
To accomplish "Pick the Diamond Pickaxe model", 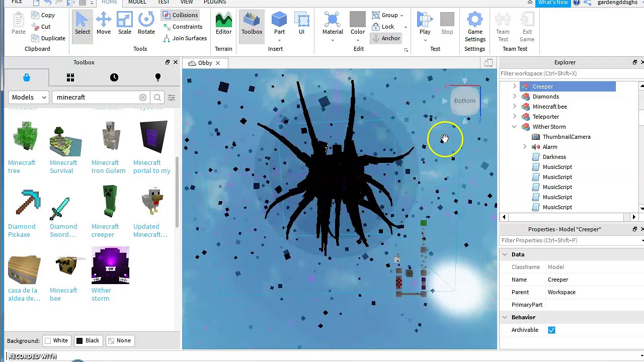I will click(x=27, y=202).
